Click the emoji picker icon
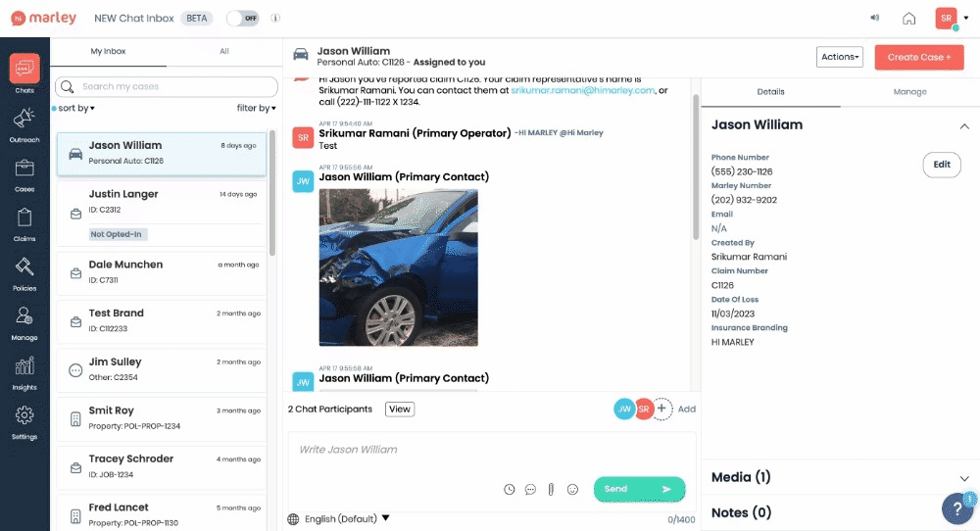980x531 pixels. (572, 489)
